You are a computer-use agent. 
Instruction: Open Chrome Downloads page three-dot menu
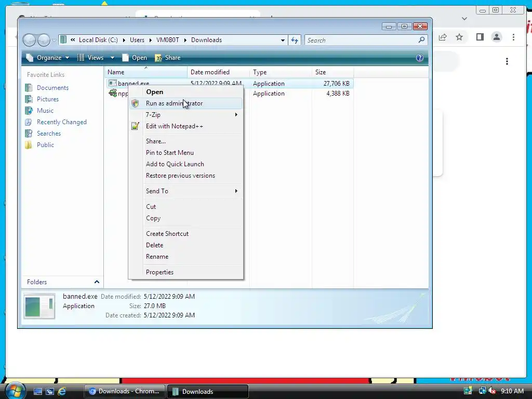[x=507, y=61]
